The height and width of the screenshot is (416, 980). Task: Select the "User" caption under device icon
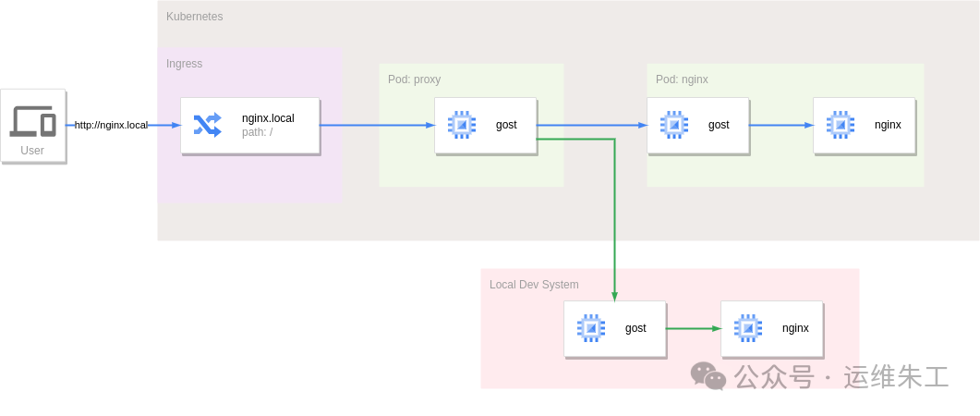(32, 151)
